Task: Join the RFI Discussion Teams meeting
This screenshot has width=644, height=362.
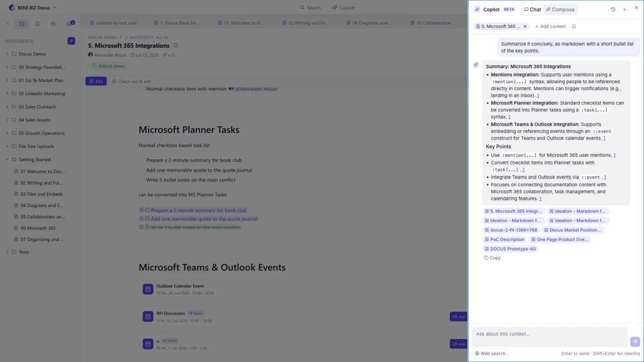Action: click(458, 317)
